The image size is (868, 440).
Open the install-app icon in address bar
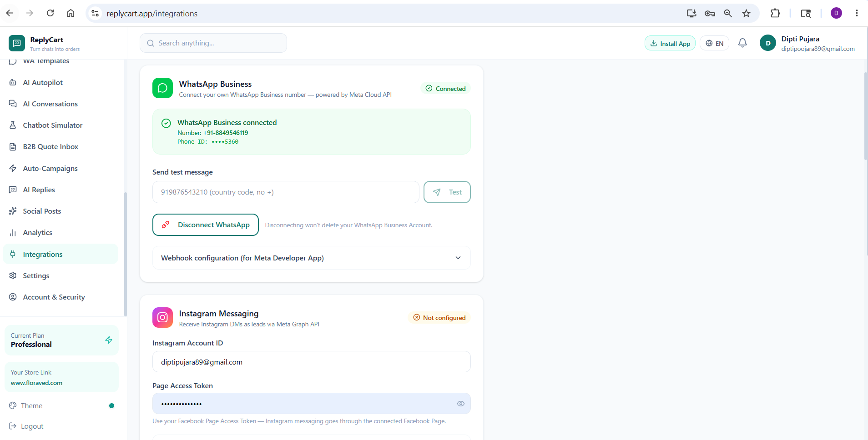click(x=691, y=13)
